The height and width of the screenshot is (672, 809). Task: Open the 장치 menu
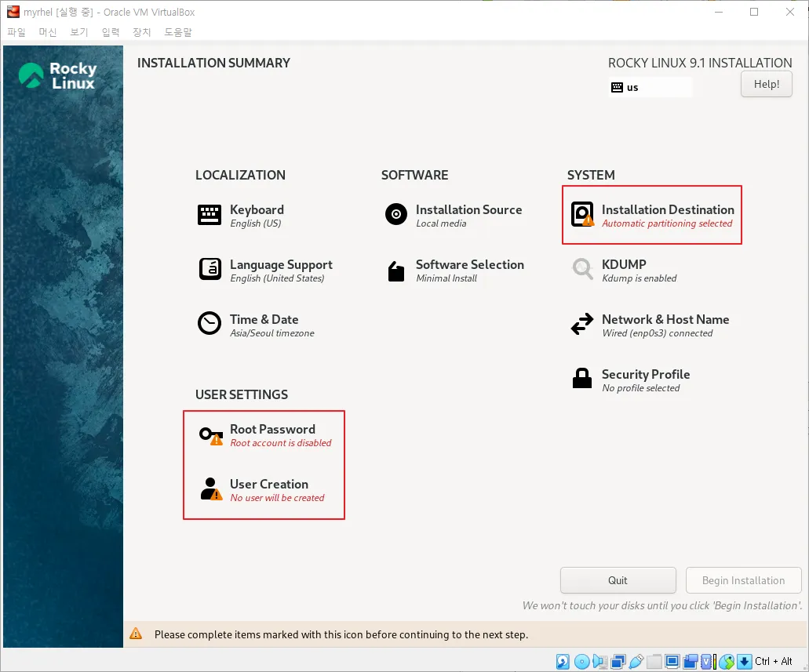pos(141,32)
